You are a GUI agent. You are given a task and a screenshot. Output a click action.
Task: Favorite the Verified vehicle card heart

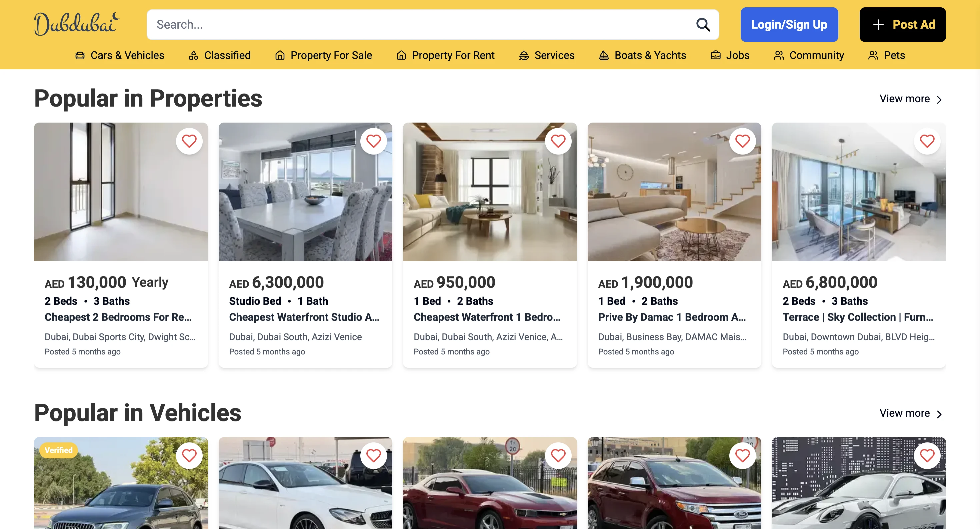[189, 455]
